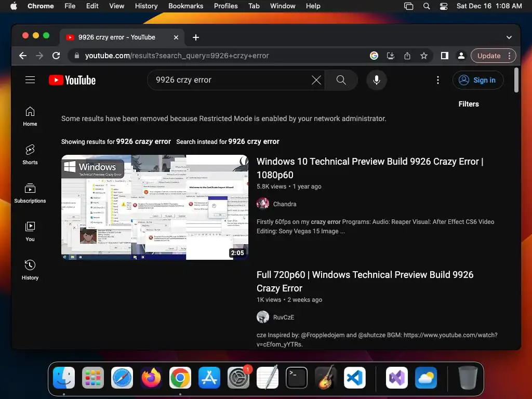This screenshot has height=399, width=532.
Task: Open the search Filters
Action: pos(469,104)
